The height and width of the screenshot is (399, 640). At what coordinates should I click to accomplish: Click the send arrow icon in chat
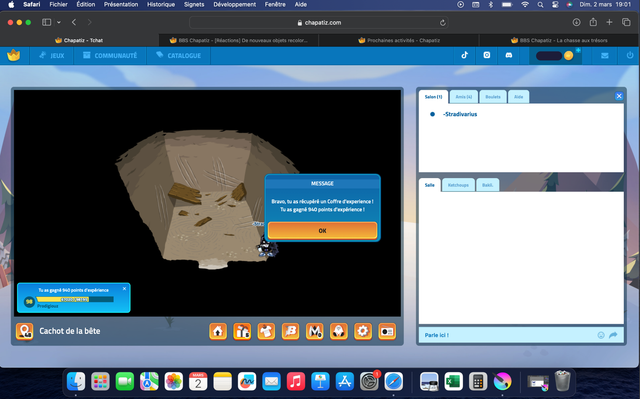pyautogui.click(x=613, y=335)
